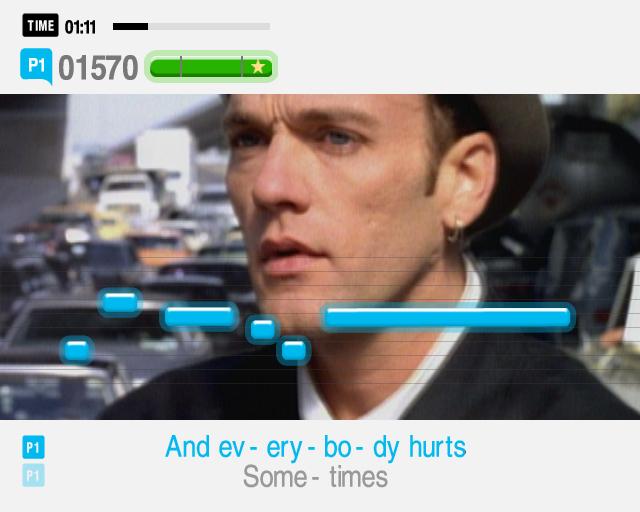Click the bright P1 lyric line badge
This screenshot has width=640, height=512.
pos(33,447)
